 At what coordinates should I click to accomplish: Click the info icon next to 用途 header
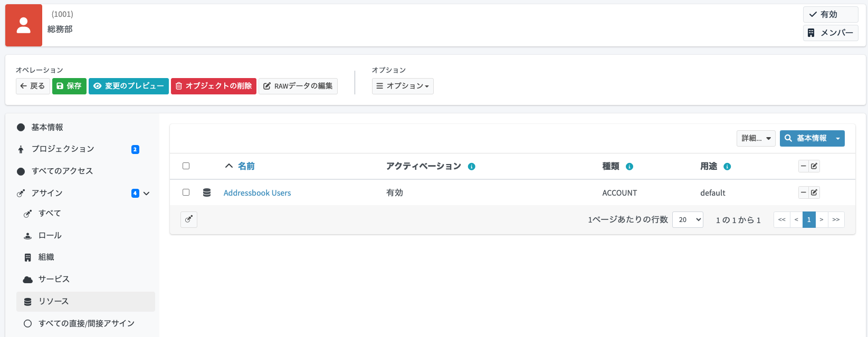tap(727, 167)
